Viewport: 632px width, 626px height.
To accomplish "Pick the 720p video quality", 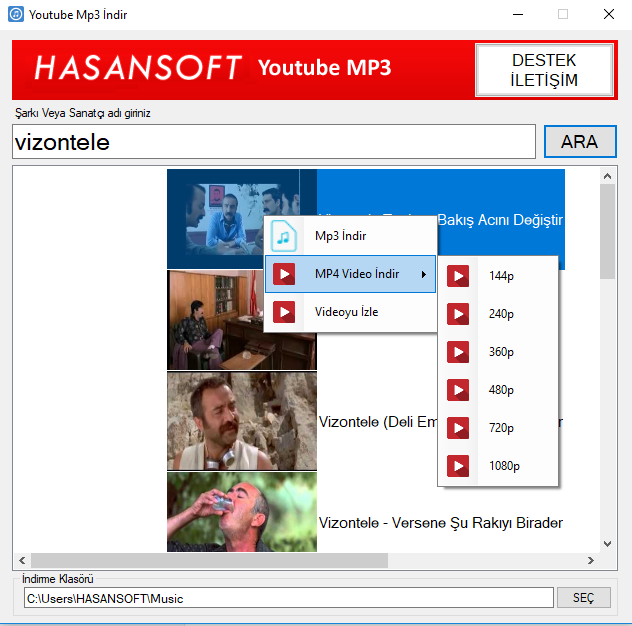I will pos(498,428).
